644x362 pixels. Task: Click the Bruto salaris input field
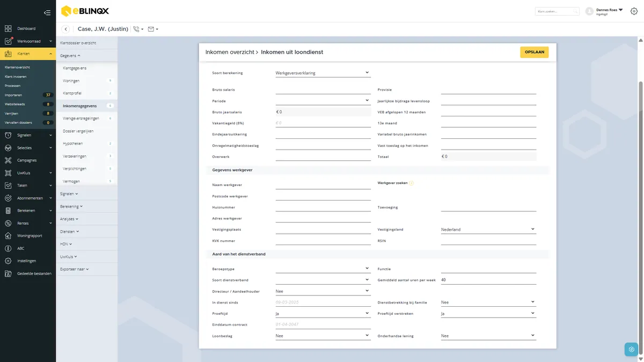[x=323, y=90]
